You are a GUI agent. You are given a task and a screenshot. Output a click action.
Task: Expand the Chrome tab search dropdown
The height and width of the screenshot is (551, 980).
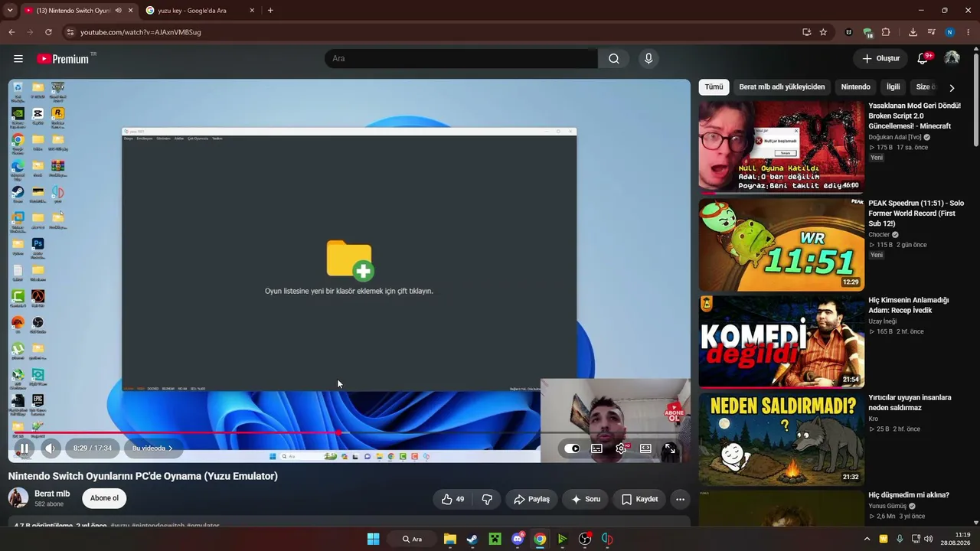[10, 11]
